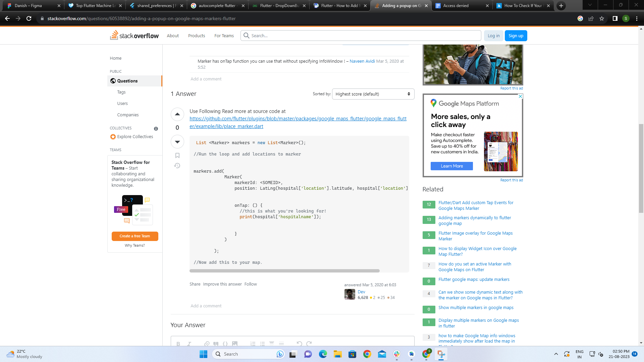Image resolution: width=644 pixels, height=362 pixels.
Task: Upvote the answer
Action: coord(177,114)
